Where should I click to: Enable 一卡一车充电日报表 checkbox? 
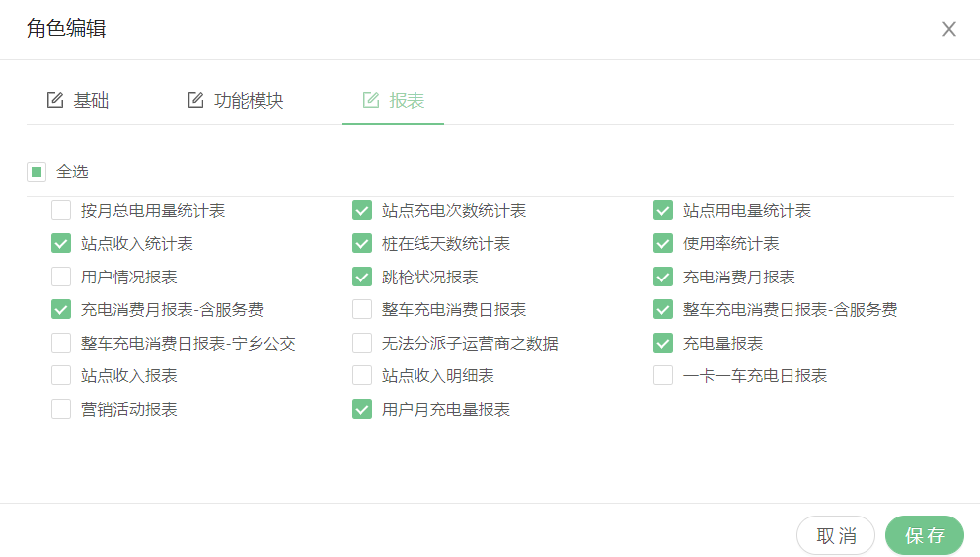coord(663,376)
